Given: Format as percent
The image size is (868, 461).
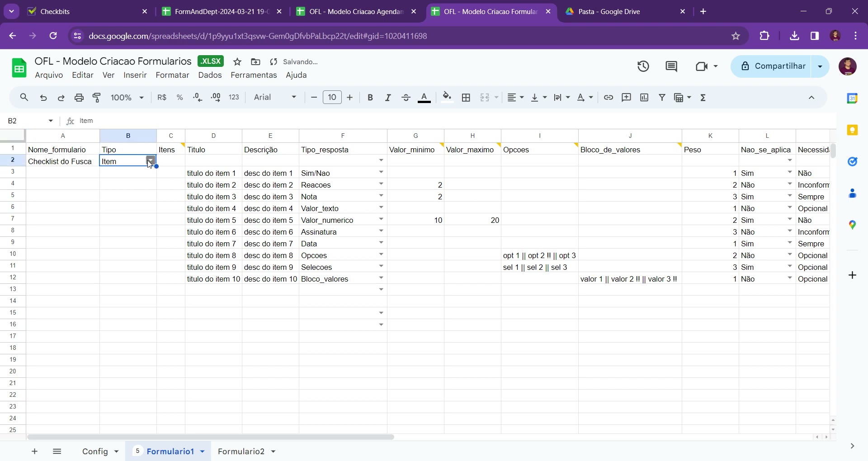Looking at the screenshot, I should click(x=180, y=97).
